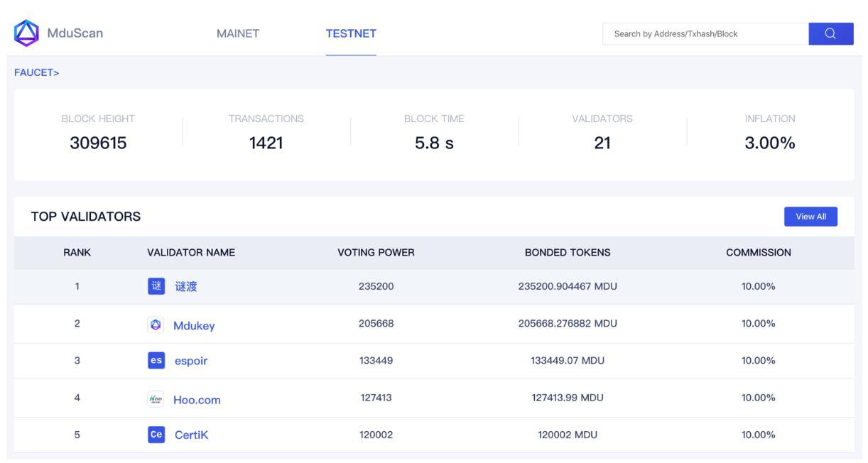868x463 pixels.
Task: Click the magnifier search button
Action: 830,33
